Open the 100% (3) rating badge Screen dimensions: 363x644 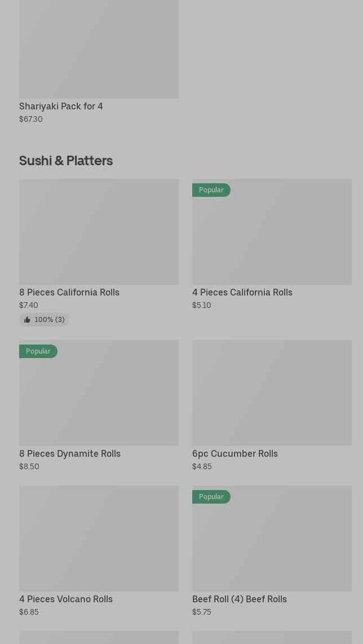click(45, 320)
